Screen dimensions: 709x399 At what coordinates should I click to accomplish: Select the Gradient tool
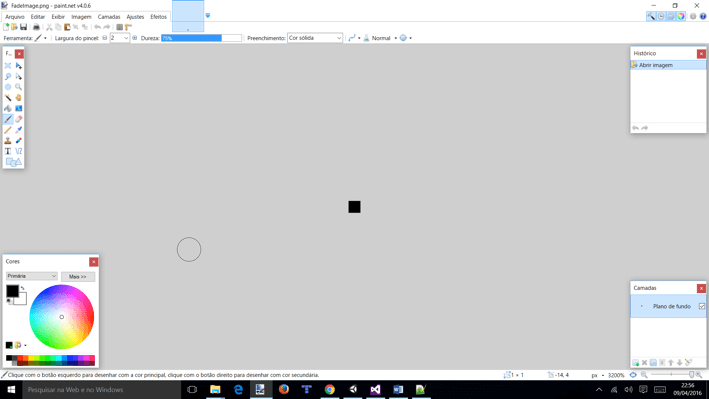click(19, 109)
